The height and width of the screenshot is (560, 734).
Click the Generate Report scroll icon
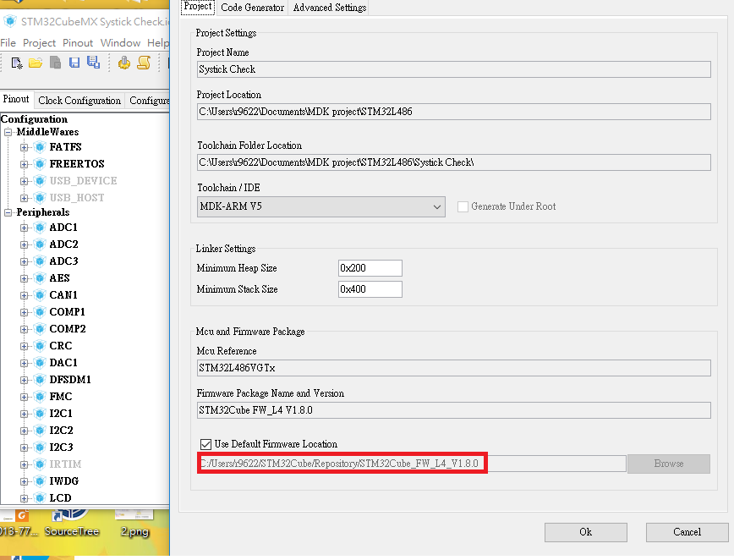tap(144, 63)
